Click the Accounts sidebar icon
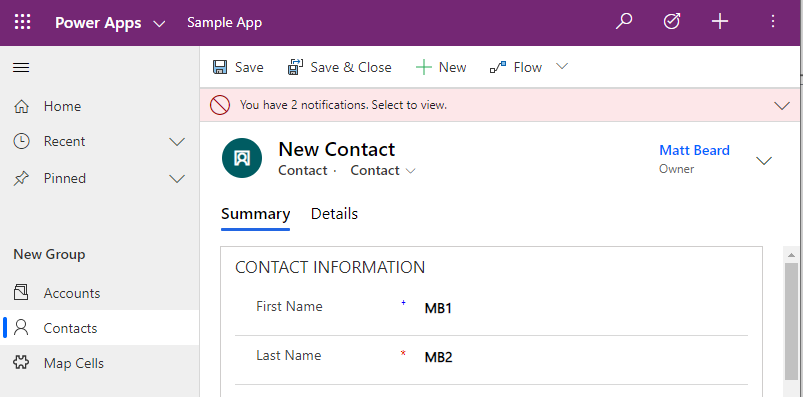This screenshot has width=803, height=397. [21, 292]
